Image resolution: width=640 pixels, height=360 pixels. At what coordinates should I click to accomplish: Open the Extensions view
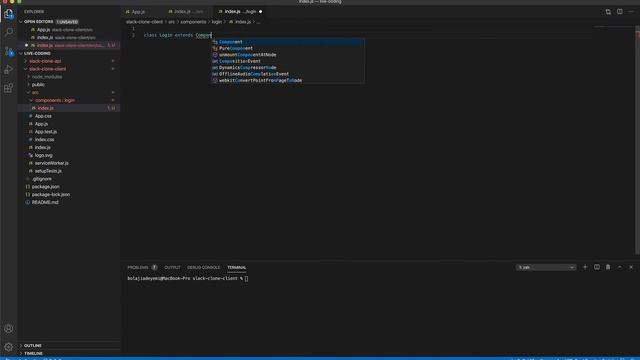point(9,88)
